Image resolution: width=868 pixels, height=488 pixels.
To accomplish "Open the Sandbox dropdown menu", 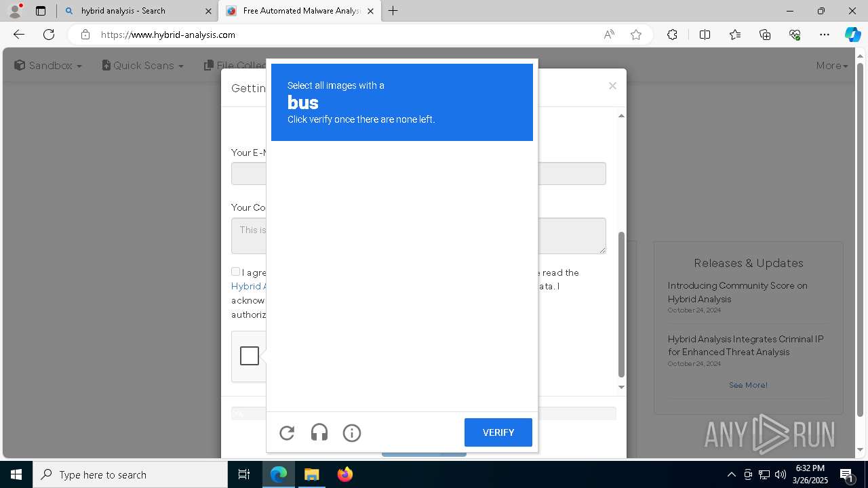I will (x=48, y=65).
